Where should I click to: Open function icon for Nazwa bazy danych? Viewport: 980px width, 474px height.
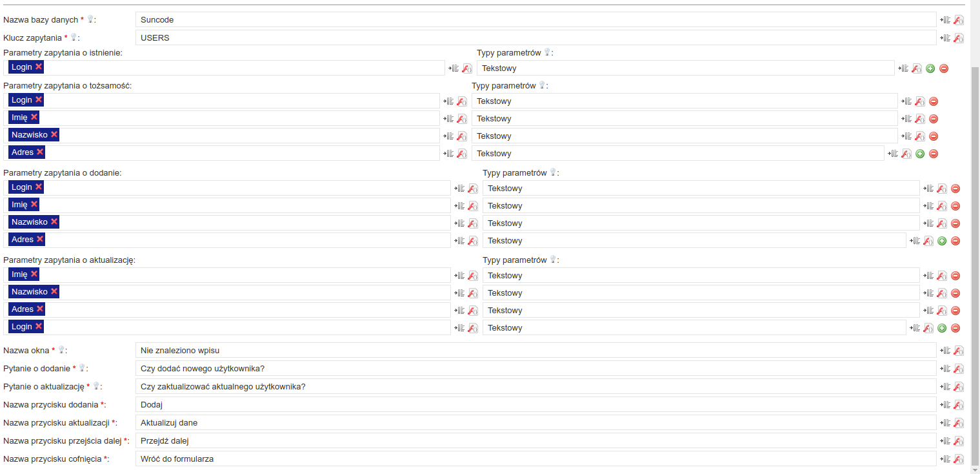pos(959,20)
